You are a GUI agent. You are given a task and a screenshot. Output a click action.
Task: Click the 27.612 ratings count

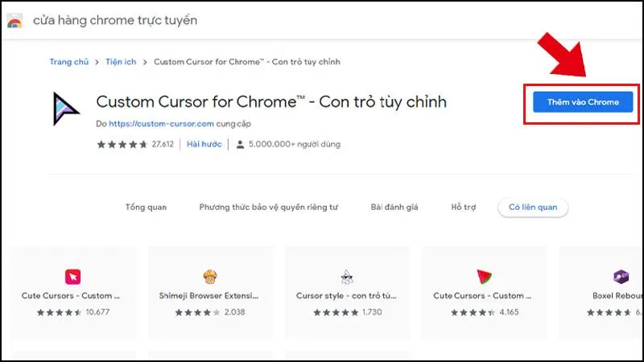pyautogui.click(x=163, y=145)
